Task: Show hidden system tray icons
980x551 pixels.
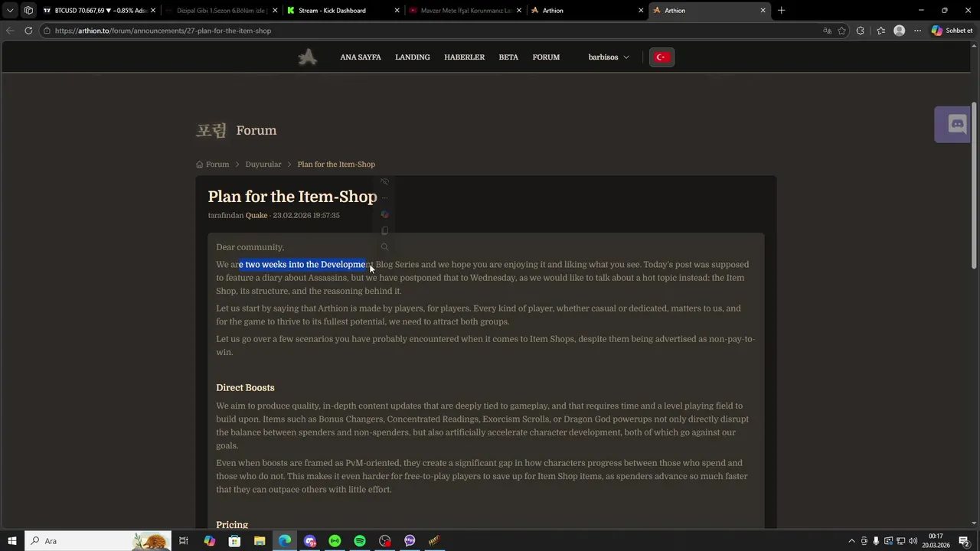Action: 851,541
